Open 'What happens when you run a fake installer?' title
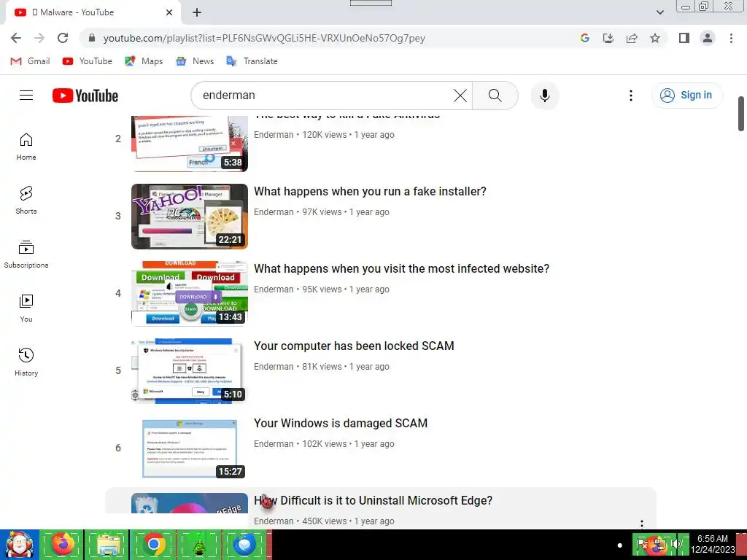The width and height of the screenshot is (747, 560). pyautogui.click(x=370, y=192)
